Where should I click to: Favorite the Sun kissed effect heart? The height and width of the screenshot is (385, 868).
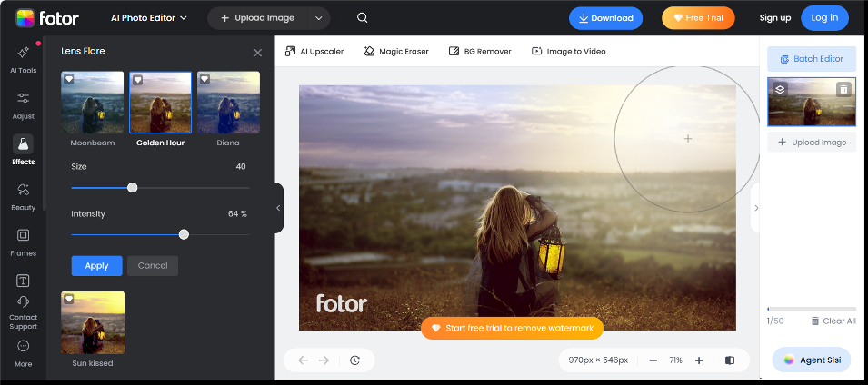[69, 299]
